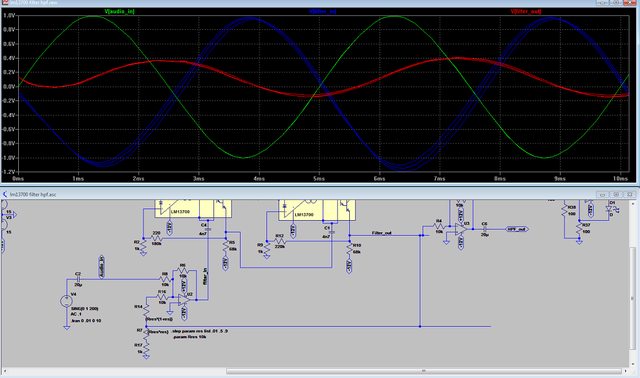Click the ground symbol below voltage source V4

67,327
